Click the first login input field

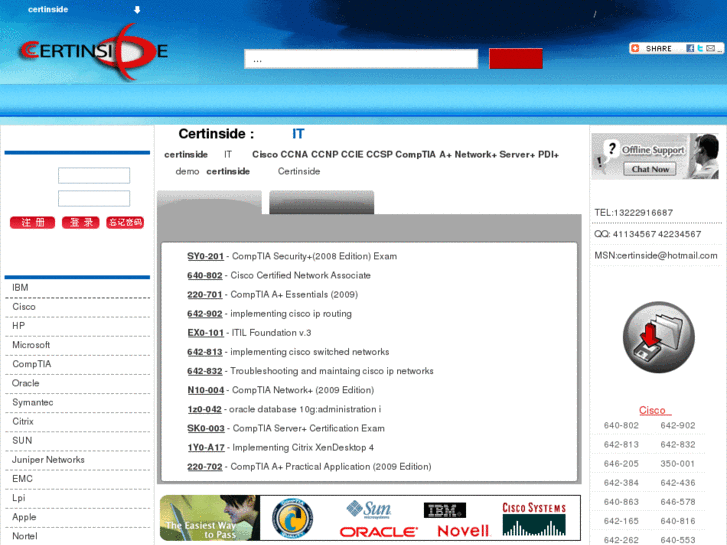click(x=94, y=175)
